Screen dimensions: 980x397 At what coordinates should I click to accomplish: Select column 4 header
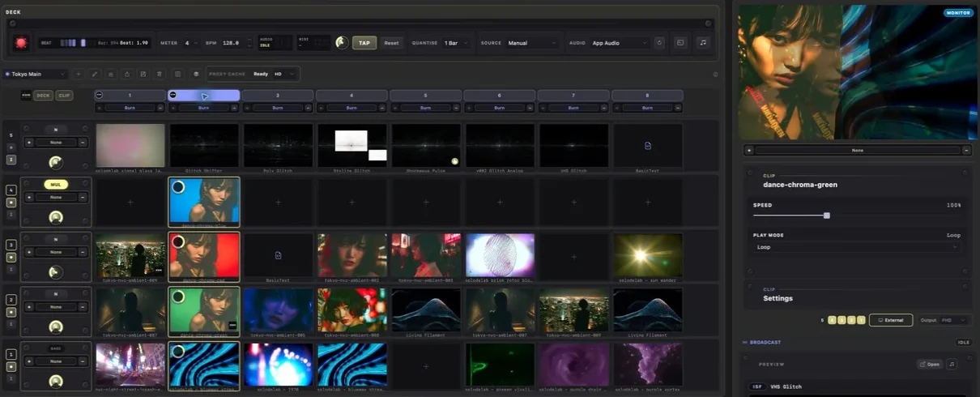352,96
